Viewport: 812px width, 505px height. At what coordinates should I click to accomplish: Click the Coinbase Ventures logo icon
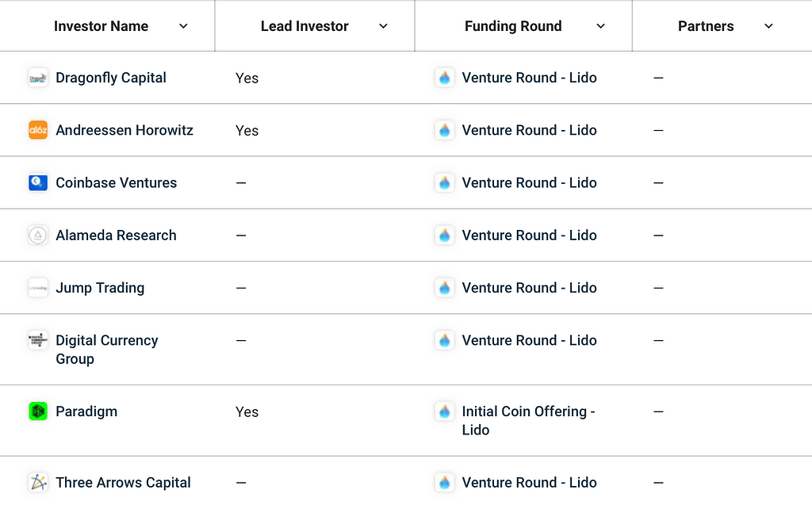tap(38, 182)
